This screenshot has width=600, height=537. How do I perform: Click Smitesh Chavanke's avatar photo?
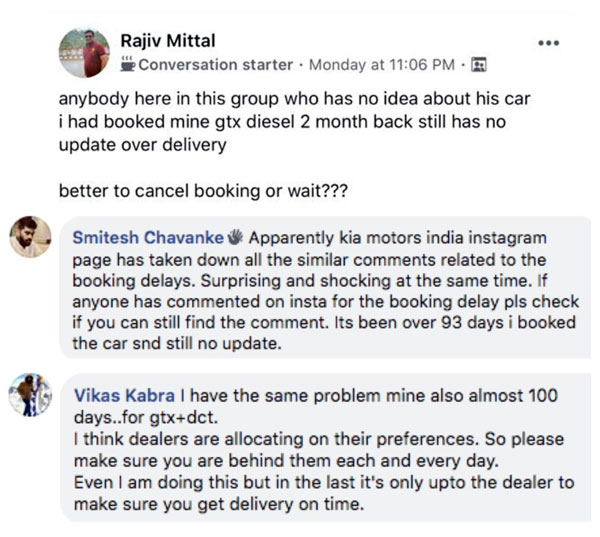[30, 238]
